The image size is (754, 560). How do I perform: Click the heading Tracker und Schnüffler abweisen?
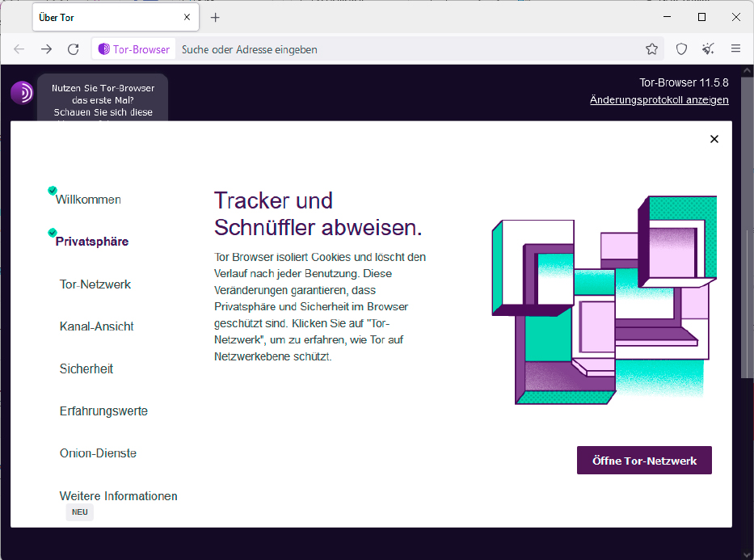click(x=318, y=214)
